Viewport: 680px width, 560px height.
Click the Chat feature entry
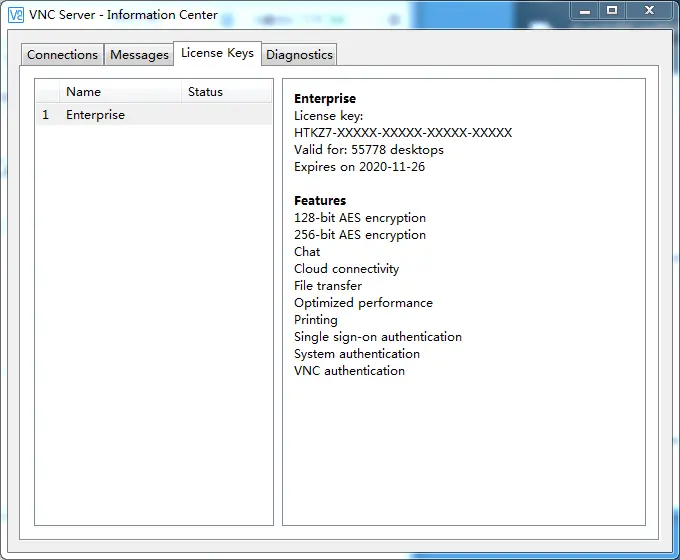(307, 252)
